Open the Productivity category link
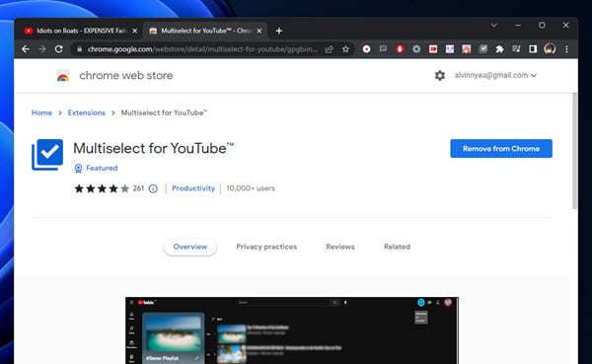The width and height of the screenshot is (592, 364). pos(193,188)
